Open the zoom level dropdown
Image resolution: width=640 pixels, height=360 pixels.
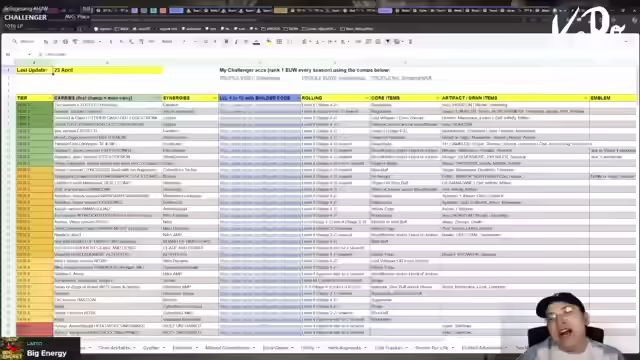tap(91, 42)
